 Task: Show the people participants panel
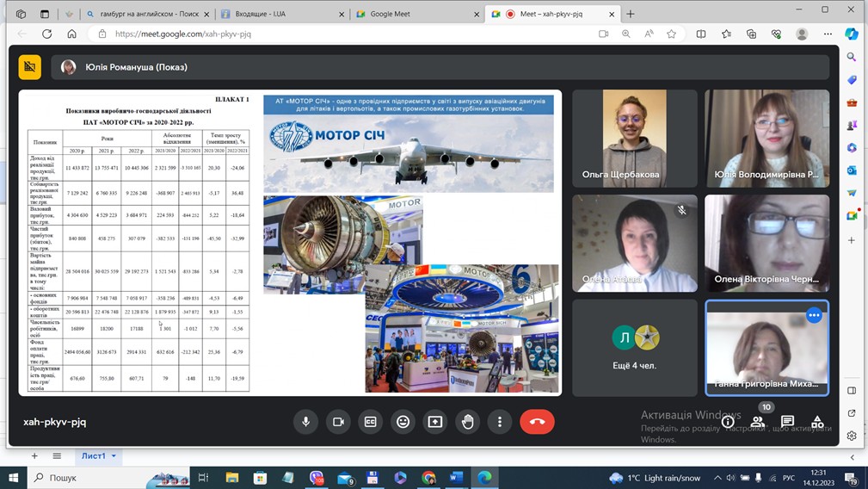coord(757,422)
